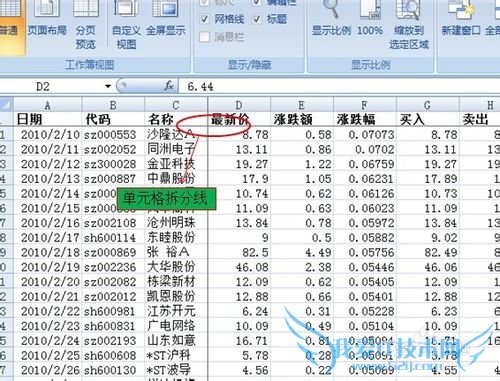Select cell containing 凯恩股份
This screenshot has height=381, width=500.
[176, 296]
